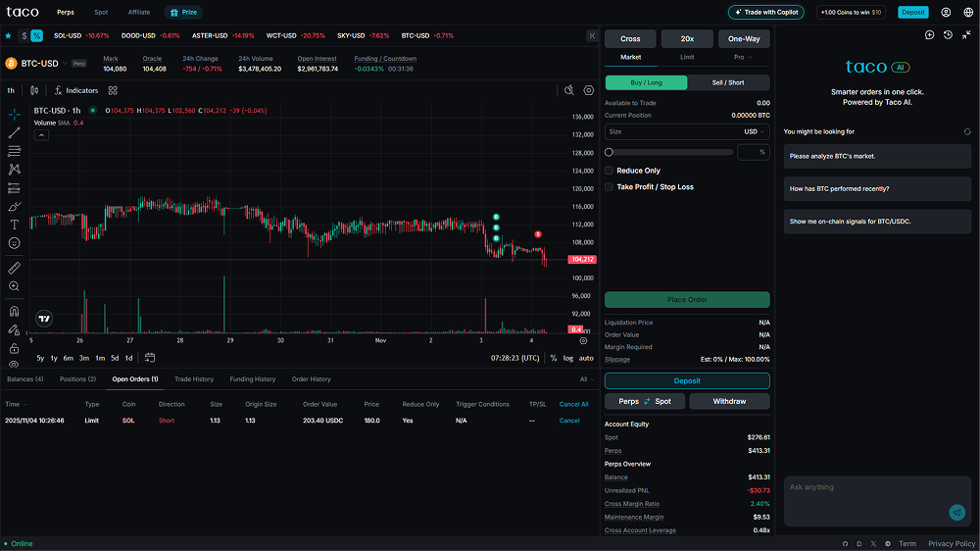Toggle the auto scale
Image resolution: width=980 pixels, height=551 pixels.
(586, 359)
